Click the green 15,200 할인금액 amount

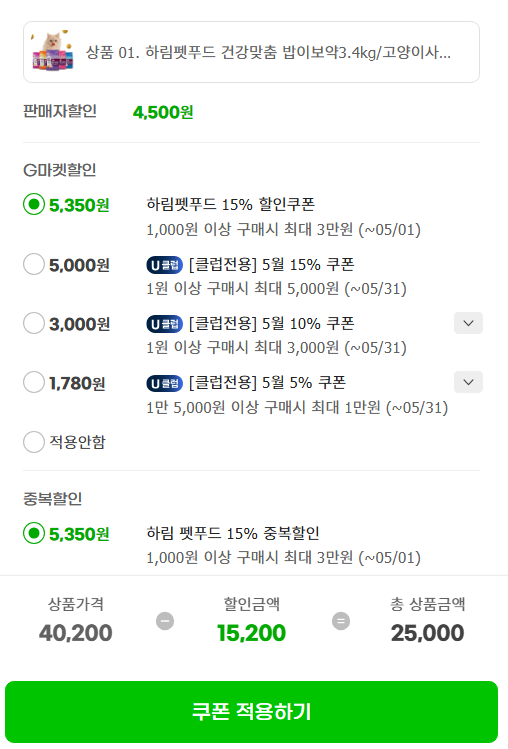pos(251,633)
